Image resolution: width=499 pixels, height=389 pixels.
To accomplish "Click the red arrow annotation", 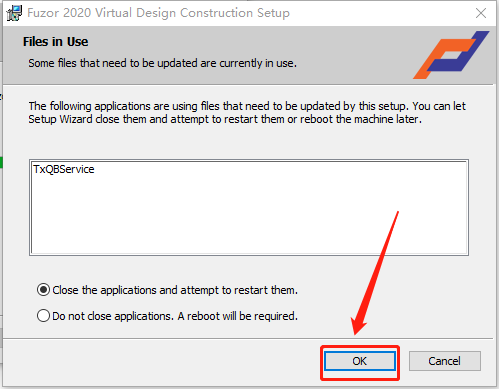I will (x=375, y=273).
